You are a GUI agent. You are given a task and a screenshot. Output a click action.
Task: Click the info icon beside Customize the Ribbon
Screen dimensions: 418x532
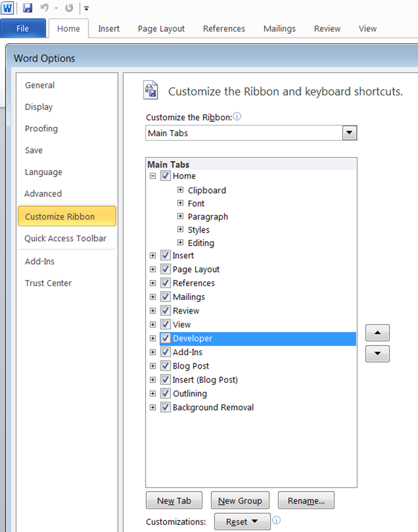237,116
